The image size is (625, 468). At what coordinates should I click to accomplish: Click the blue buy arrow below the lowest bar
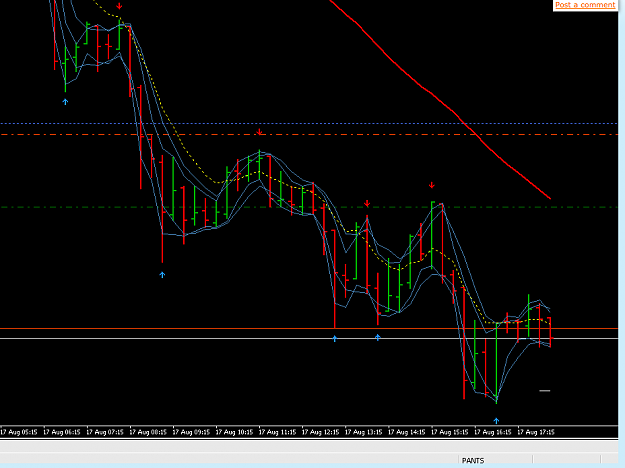(x=496, y=421)
